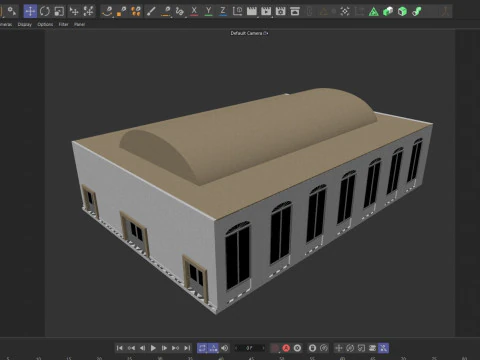The width and height of the screenshot is (480, 360).
Task: Click the four orange dots icon
Action: (136, 11)
